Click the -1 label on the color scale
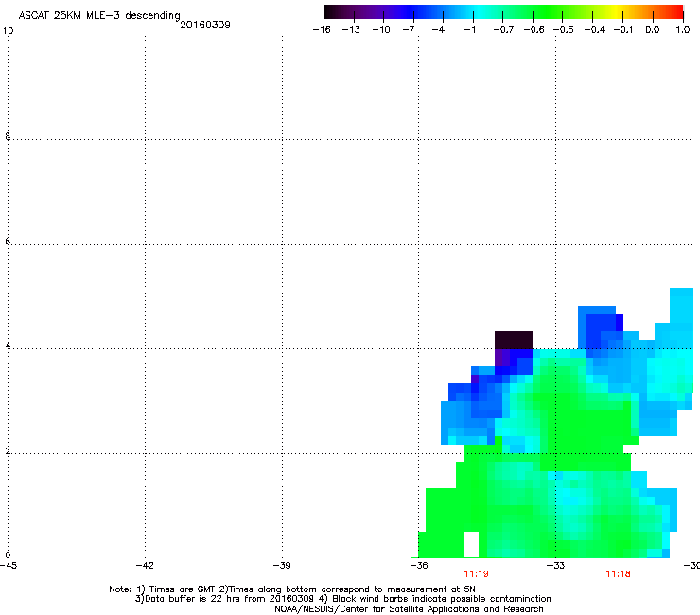 tap(469, 30)
